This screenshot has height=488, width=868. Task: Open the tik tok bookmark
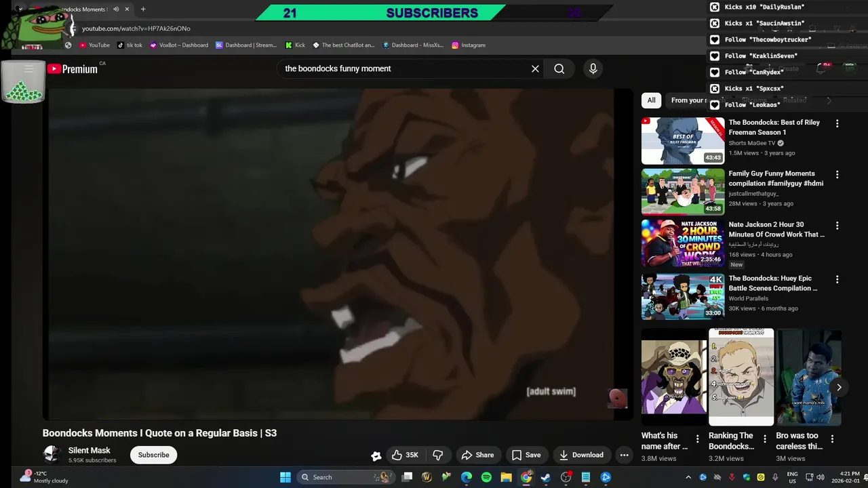pyautogui.click(x=130, y=45)
